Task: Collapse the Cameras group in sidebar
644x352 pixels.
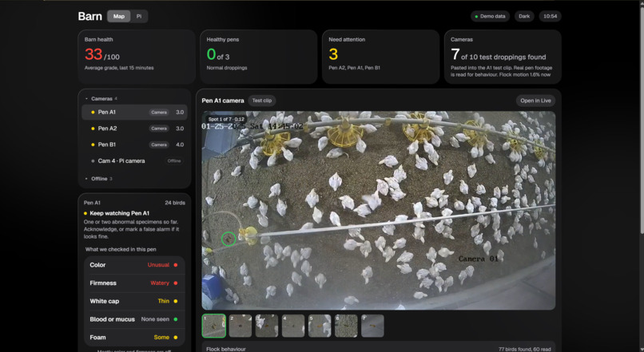Action: point(101,98)
